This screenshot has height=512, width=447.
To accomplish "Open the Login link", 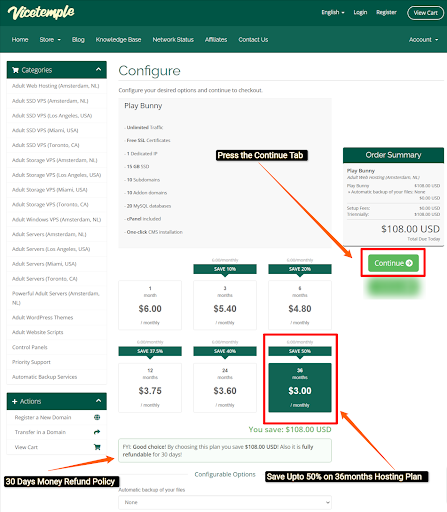I will click(x=360, y=12).
